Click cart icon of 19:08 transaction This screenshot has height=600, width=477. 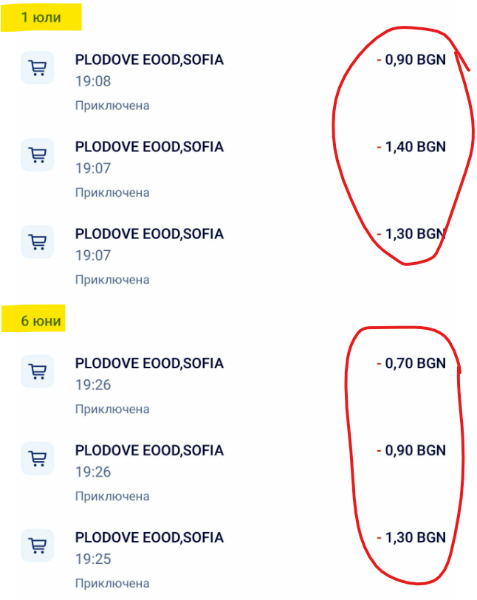pos(37,67)
